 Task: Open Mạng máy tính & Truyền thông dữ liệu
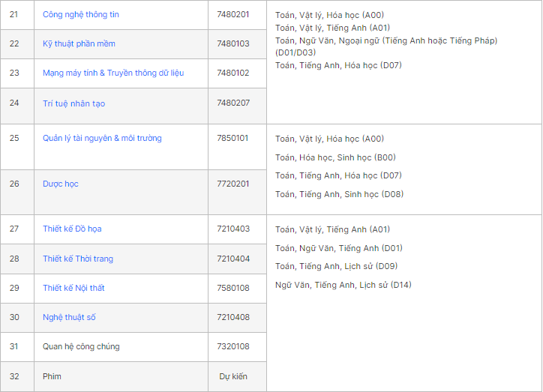pos(113,73)
